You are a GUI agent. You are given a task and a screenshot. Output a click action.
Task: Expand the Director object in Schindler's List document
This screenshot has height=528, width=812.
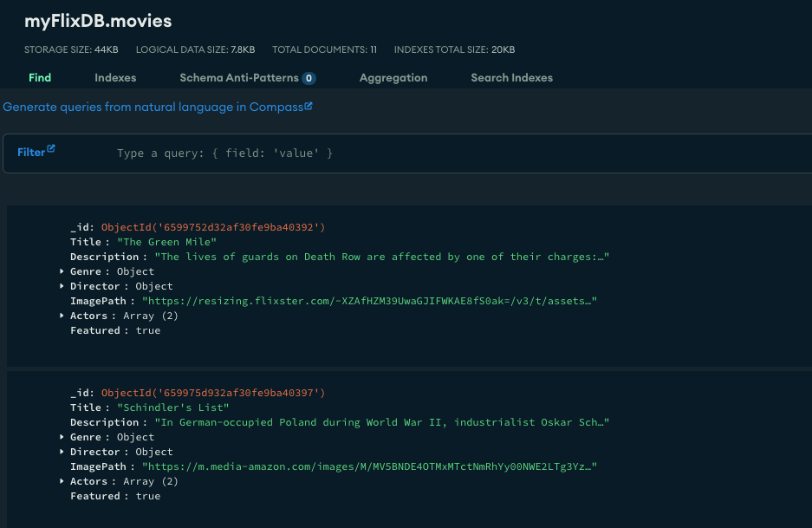pyautogui.click(x=62, y=451)
